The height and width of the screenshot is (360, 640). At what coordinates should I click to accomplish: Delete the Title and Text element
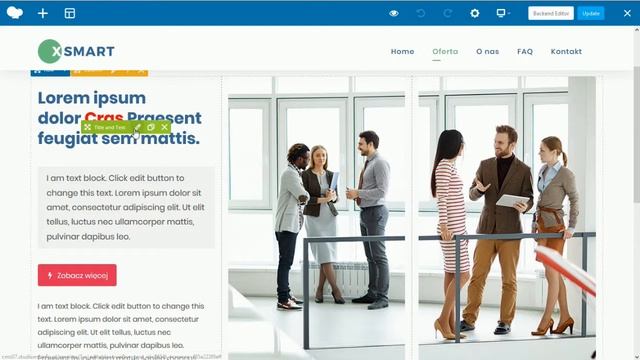tap(164, 127)
